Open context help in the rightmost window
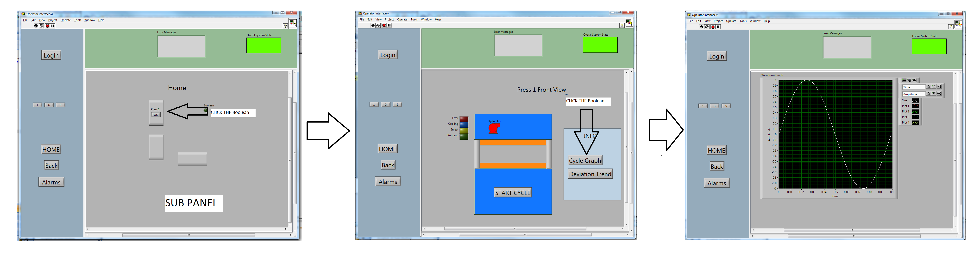This screenshot has width=980, height=261. pos(951,27)
